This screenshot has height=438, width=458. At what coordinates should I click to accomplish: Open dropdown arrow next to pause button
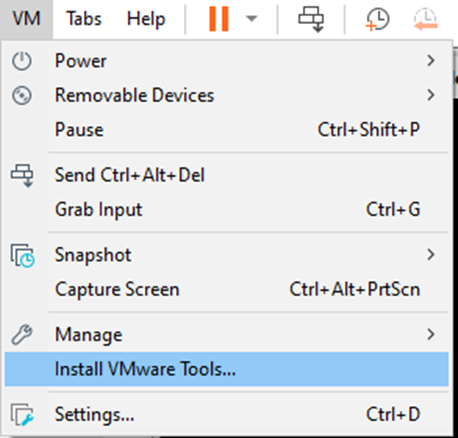tap(251, 18)
